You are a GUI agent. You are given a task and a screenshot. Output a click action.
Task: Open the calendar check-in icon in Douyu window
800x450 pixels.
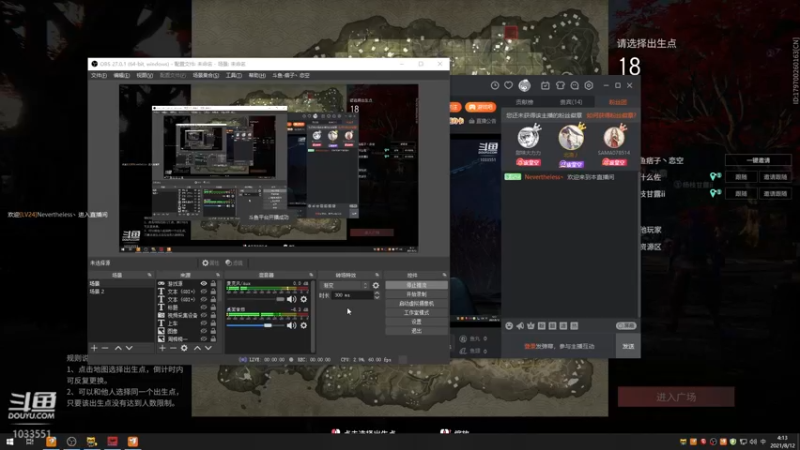click(x=545, y=86)
